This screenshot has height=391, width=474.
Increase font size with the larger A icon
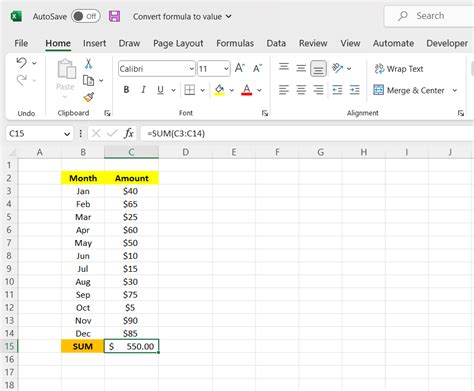(x=240, y=68)
